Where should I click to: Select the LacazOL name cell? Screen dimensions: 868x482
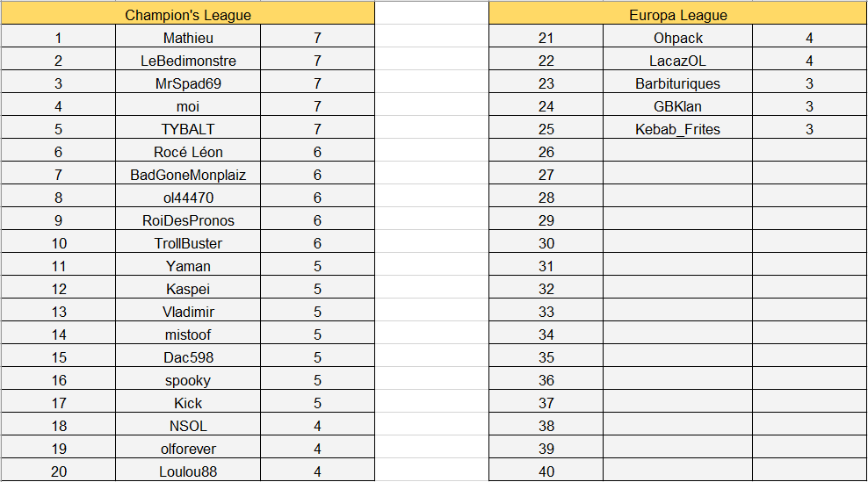point(677,61)
